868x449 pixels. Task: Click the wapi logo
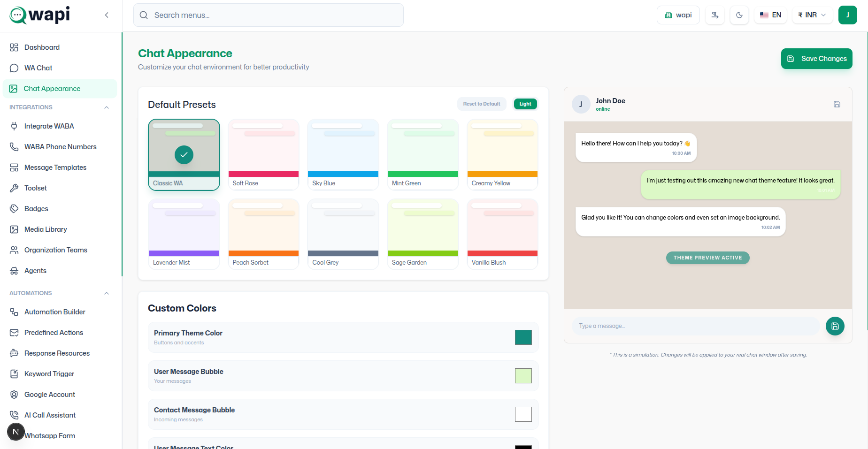[40, 15]
